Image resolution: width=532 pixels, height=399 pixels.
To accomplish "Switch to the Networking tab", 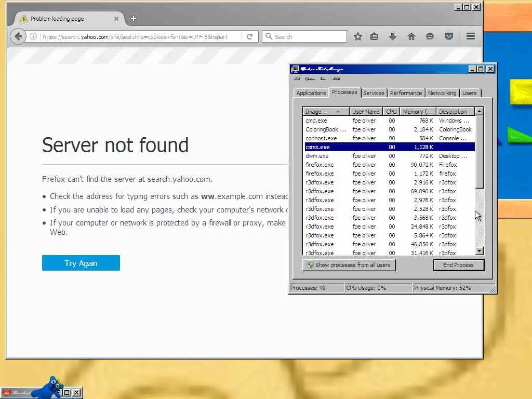I will [442, 93].
